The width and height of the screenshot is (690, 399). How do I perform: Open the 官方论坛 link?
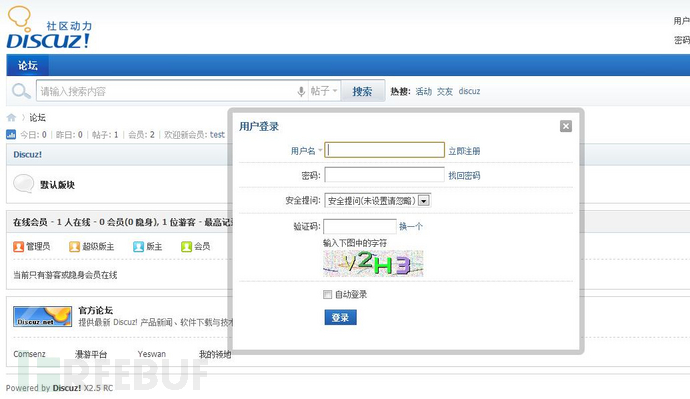click(95, 310)
